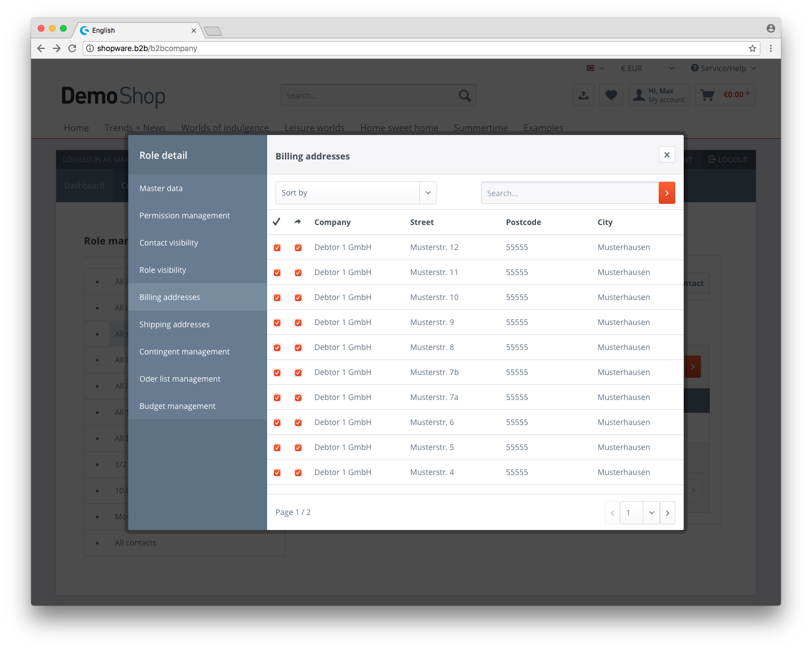
Task: Open the Sort by dropdown
Action: click(x=355, y=193)
